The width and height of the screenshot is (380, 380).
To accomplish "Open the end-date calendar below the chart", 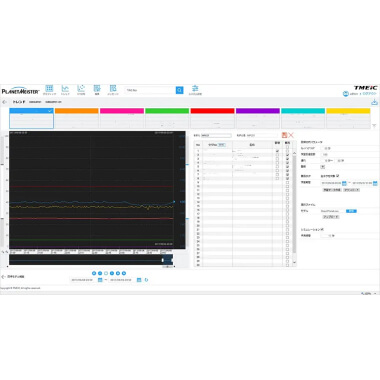I will click(x=139, y=280).
